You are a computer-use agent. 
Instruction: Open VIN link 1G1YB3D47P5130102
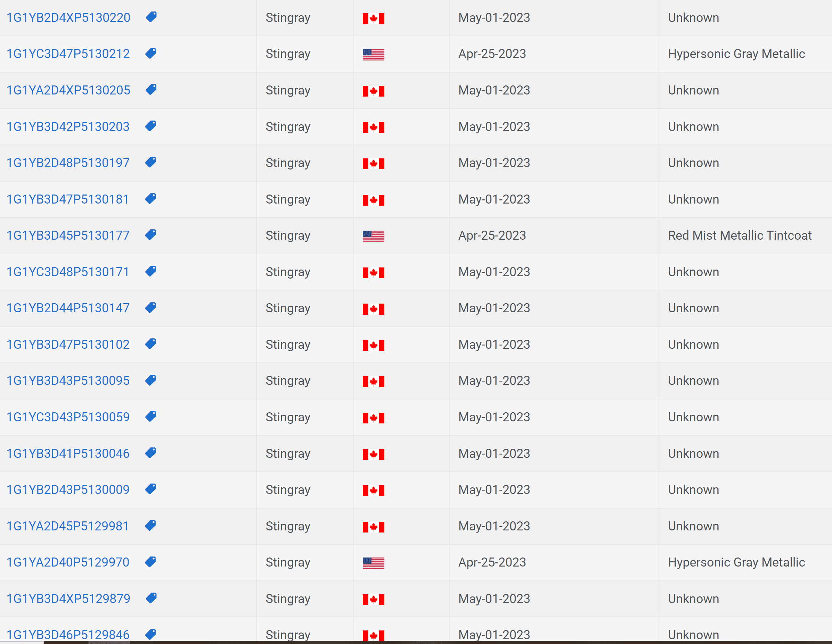68,344
